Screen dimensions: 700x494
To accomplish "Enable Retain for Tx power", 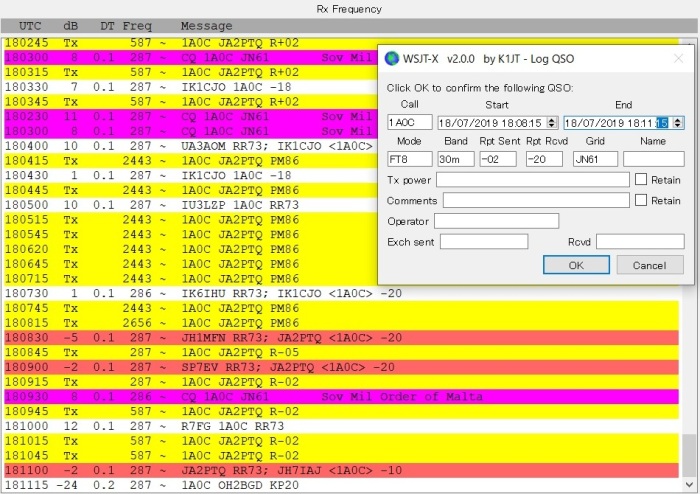I will click(641, 179).
